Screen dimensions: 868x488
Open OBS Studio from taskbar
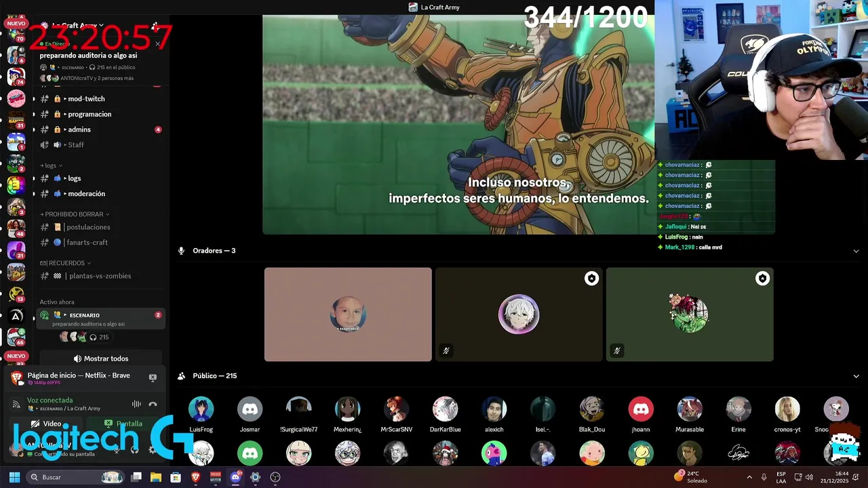pos(275,477)
